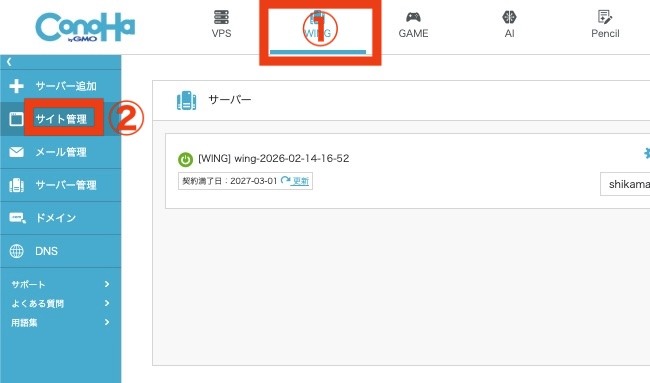Click the ドメイン sidebar icon

pos(17,218)
